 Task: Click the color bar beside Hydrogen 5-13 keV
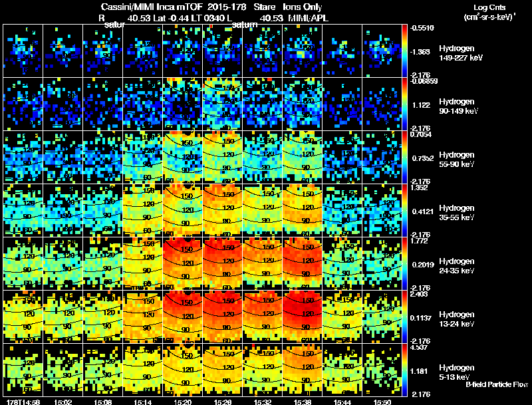pos(404,370)
